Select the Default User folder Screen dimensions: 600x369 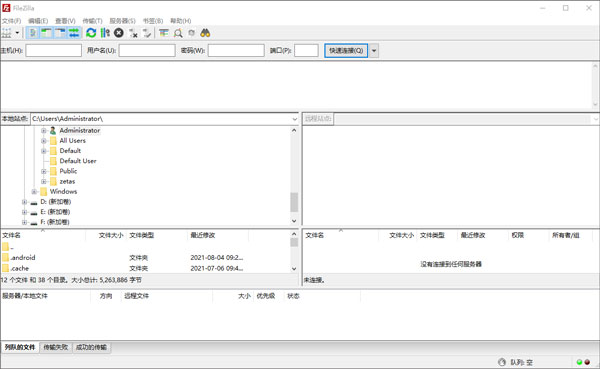tap(78, 161)
